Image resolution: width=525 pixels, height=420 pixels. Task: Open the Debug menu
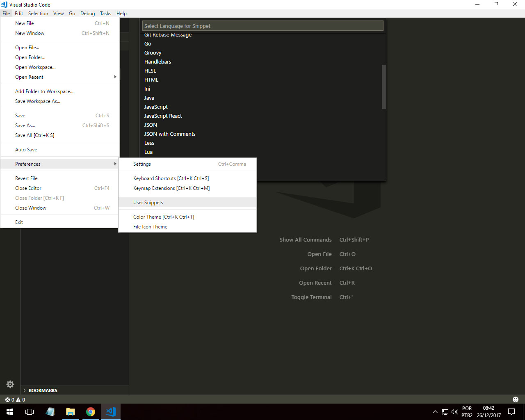tap(88, 13)
